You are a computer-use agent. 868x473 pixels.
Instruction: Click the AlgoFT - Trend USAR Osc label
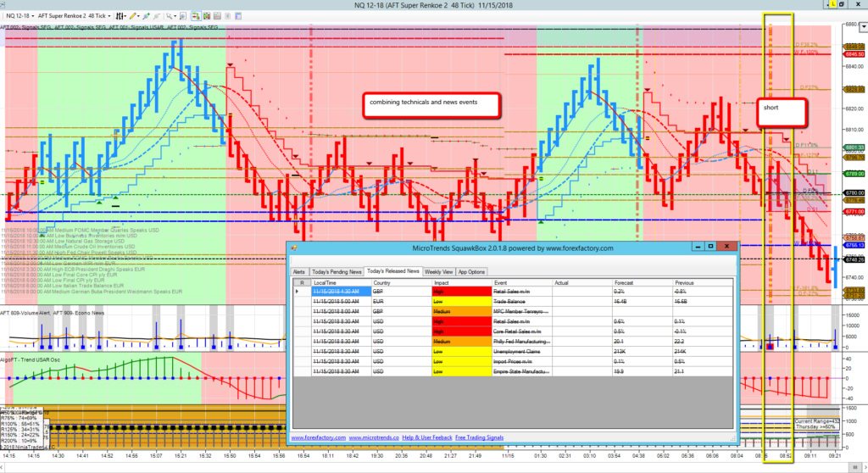[30, 359]
